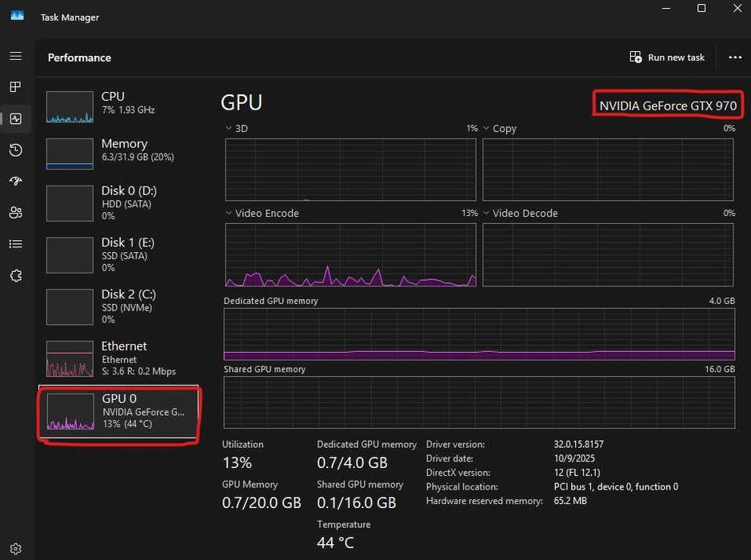Open Task Manager settings gear
The image size is (751, 560).
(x=16, y=549)
